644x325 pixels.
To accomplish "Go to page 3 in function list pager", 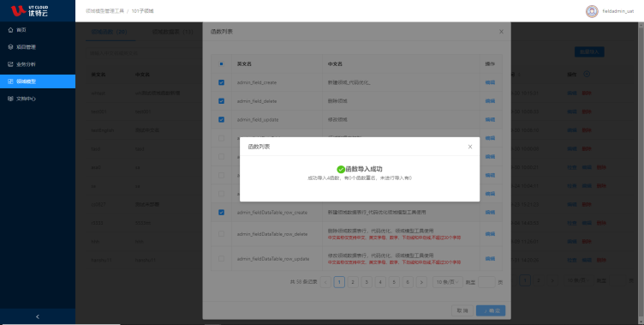I will click(x=367, y=282).
